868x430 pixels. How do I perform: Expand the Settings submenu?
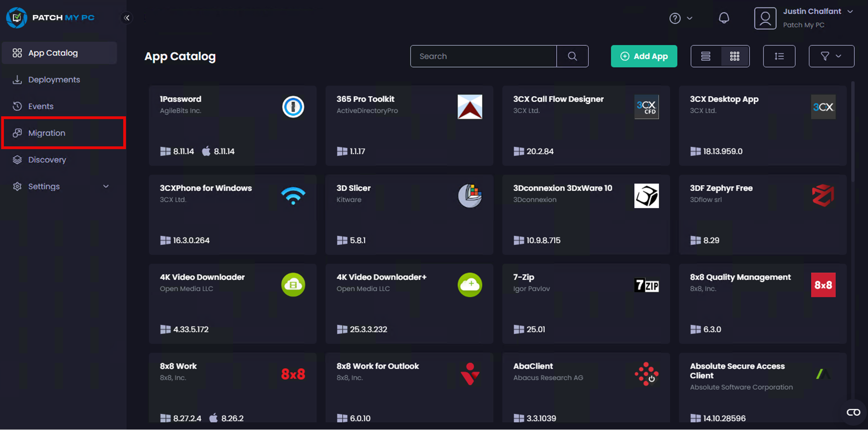click(105, 187)
